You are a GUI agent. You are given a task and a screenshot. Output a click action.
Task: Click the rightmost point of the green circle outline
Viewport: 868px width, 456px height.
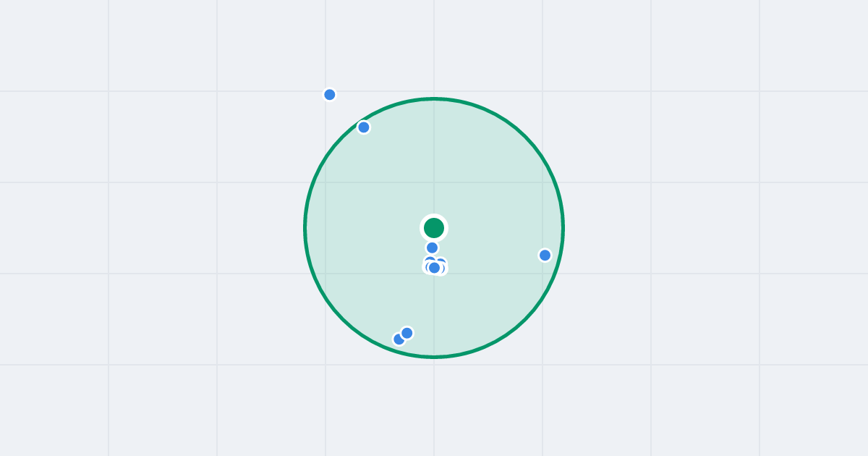pyautogui.click(x=563, y=228)
